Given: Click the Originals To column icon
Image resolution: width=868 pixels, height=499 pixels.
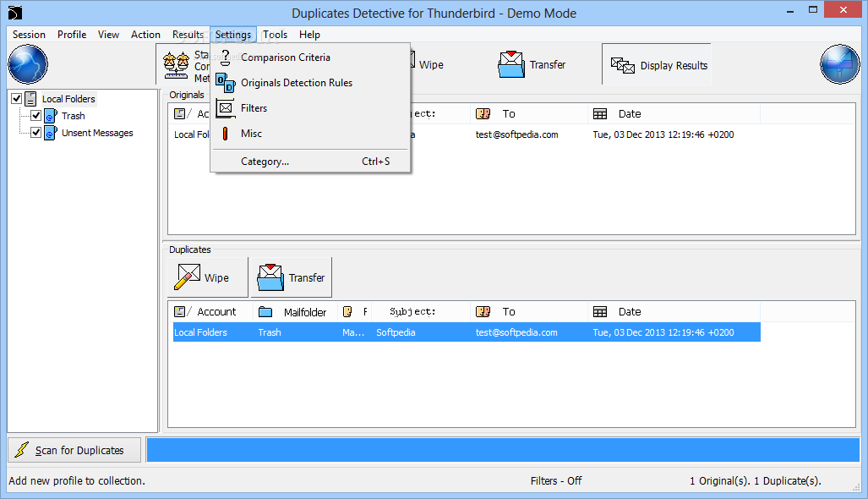Looking at the screenshot, I should pos(483,114).
